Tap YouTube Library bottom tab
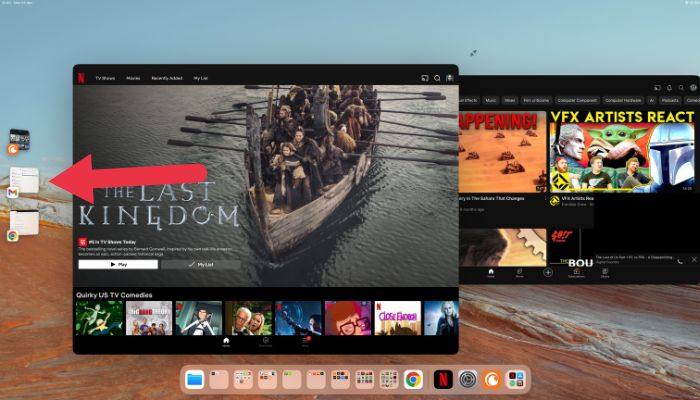 pos(605,273)
